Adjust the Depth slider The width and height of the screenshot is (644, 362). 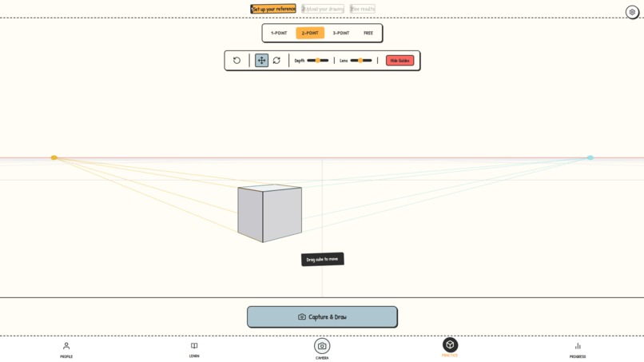pos(318,61)
